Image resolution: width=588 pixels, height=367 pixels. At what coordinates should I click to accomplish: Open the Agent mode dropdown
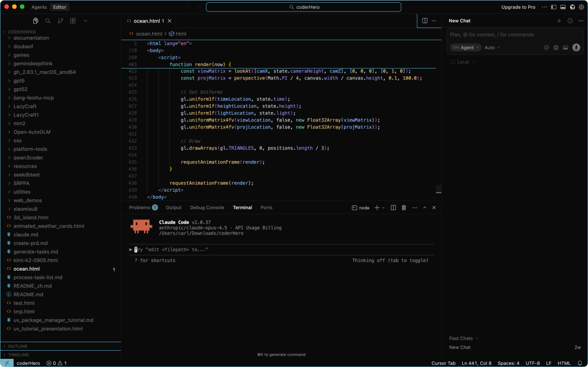point(465,47)
